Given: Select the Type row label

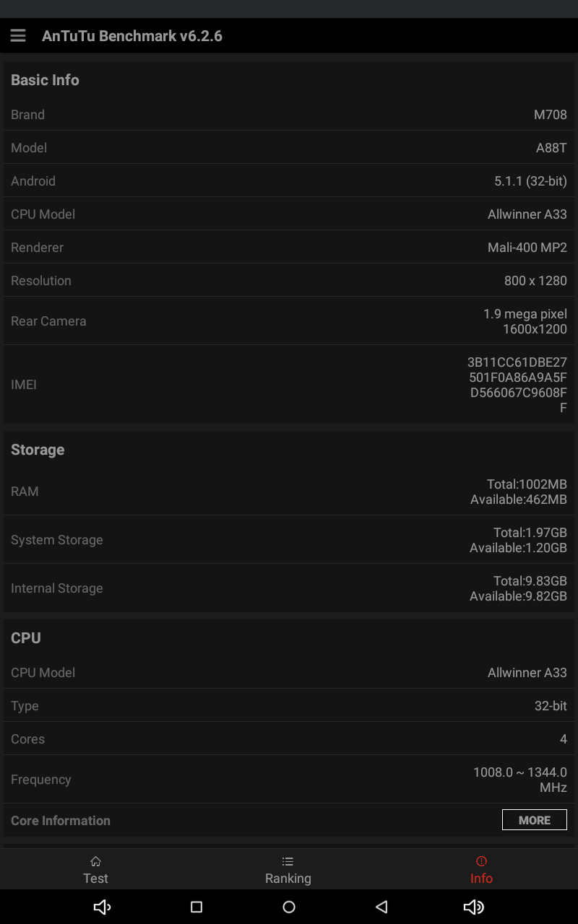Looking at the screenshot, I should point(25,706).
